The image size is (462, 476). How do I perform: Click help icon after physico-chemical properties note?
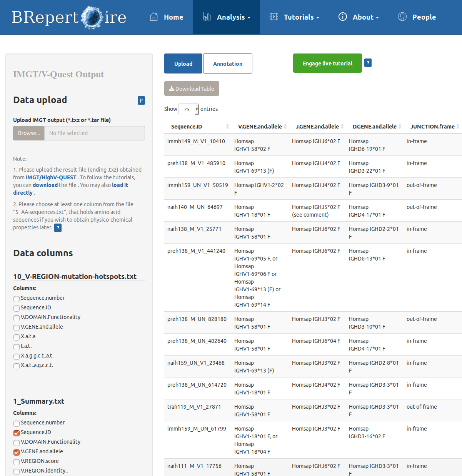pyautogui.click(x=58, y=228)
